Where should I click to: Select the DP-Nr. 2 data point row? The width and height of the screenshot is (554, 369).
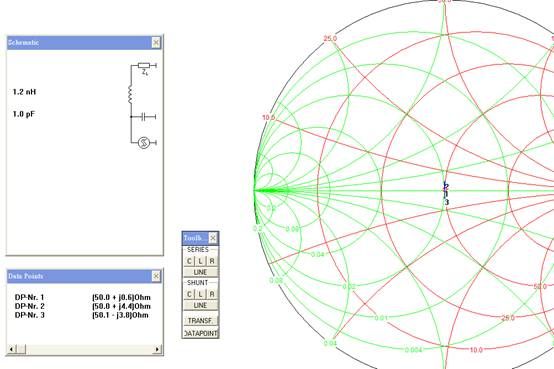tap(83, 306)
